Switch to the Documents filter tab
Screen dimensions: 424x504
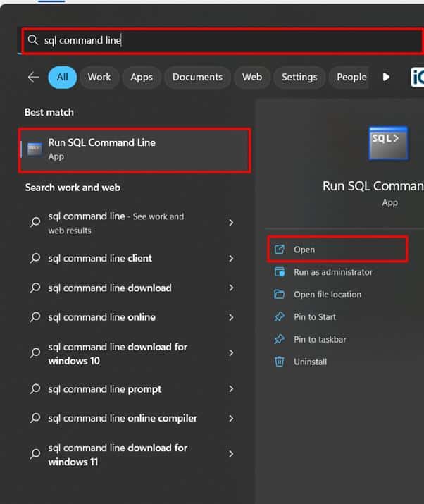[197, 77]
